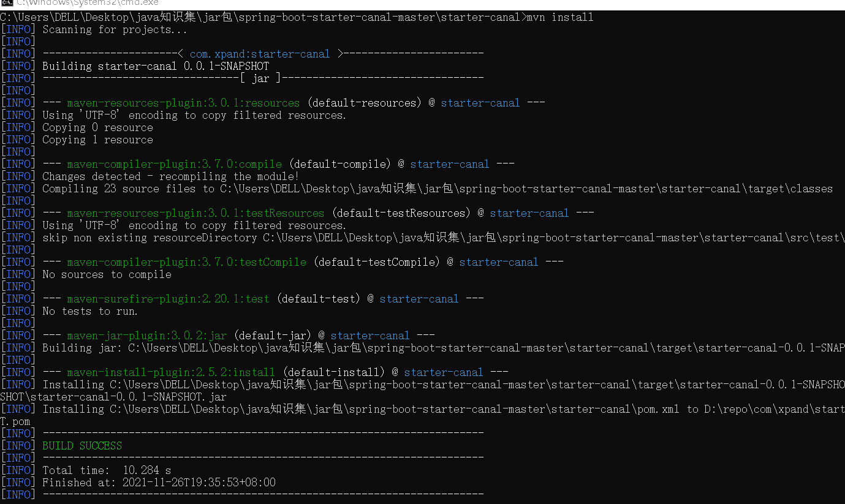
Task: Select the "No sources to compile" line
Action: [x=107, y=274]
